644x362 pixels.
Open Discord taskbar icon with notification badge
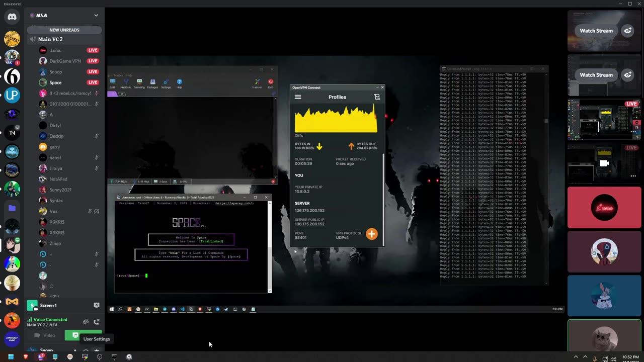(x=41, y=357)
